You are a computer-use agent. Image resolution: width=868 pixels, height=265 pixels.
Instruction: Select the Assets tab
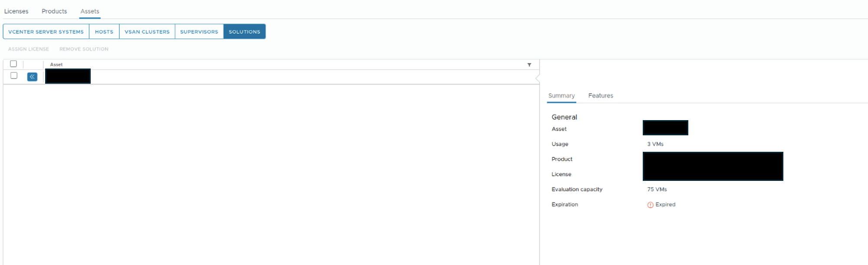tap(90, 11)
